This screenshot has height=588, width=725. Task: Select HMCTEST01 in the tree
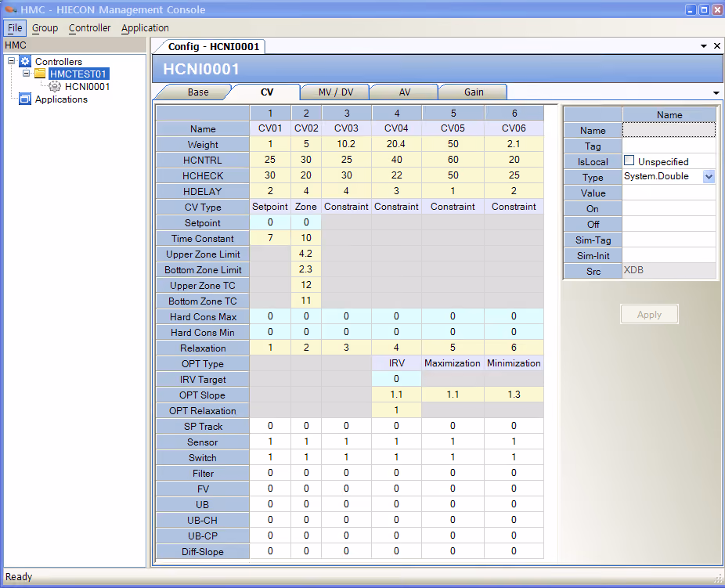click(78, 74)
